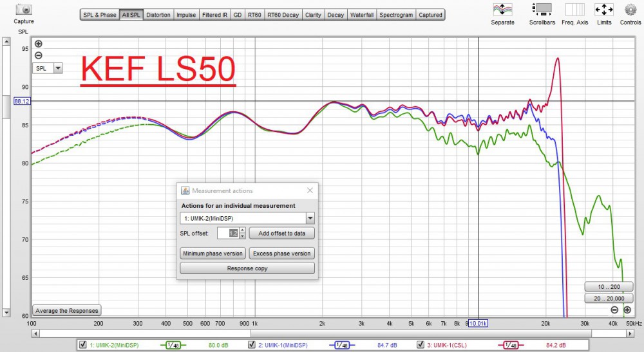644x352 pixels.
Task: Click Minimum phase version button
Action: point(213,253)
